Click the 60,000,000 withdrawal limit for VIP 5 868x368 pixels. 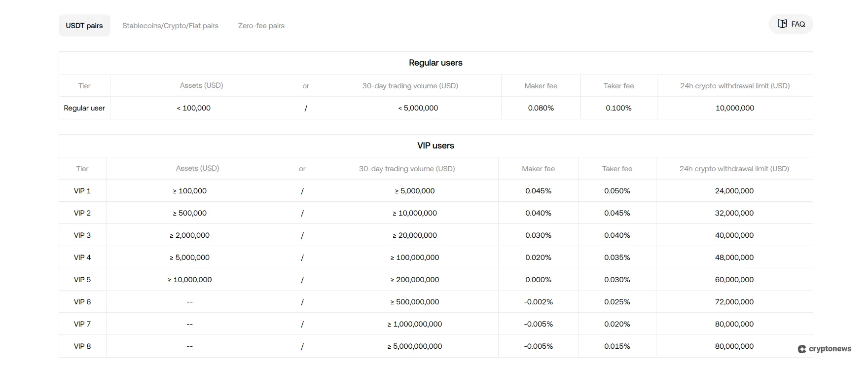coord(734,280)
